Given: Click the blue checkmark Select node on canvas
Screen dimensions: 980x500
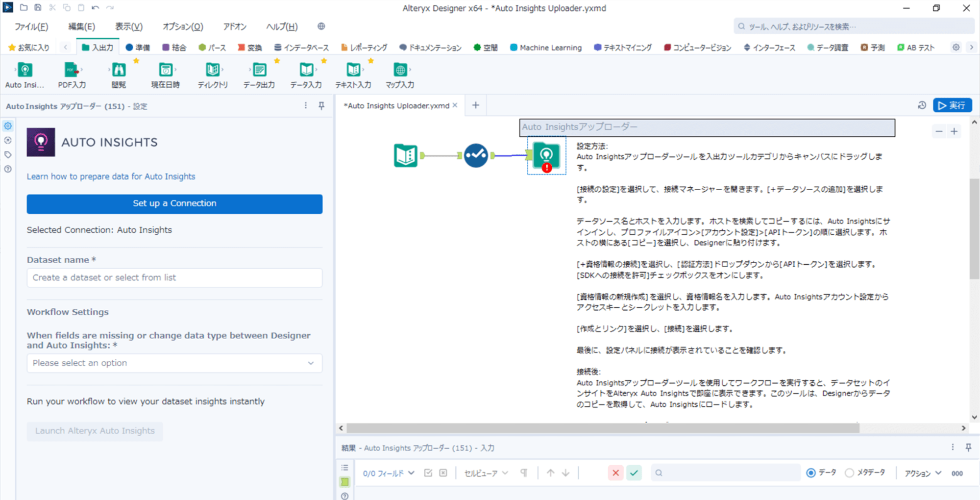Looking at the screenshot, I should pos(476,156).
